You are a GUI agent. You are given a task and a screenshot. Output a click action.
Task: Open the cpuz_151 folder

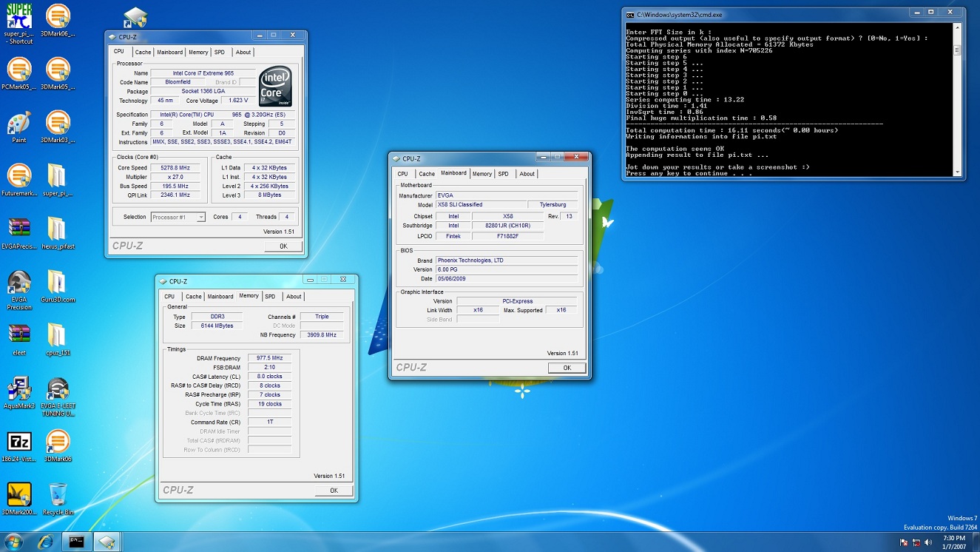[58, 340]
